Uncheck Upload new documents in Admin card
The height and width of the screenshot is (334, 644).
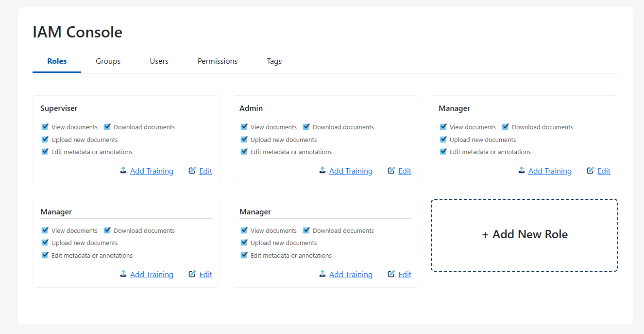(244, 140)
